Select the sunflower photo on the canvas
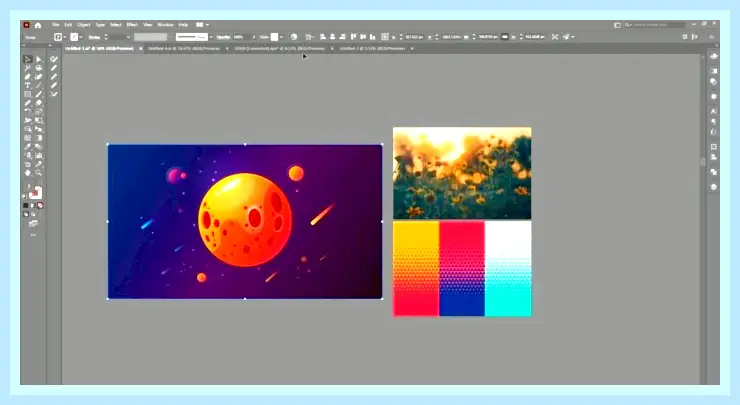This screenshot has width=740, height=405. 462,173
